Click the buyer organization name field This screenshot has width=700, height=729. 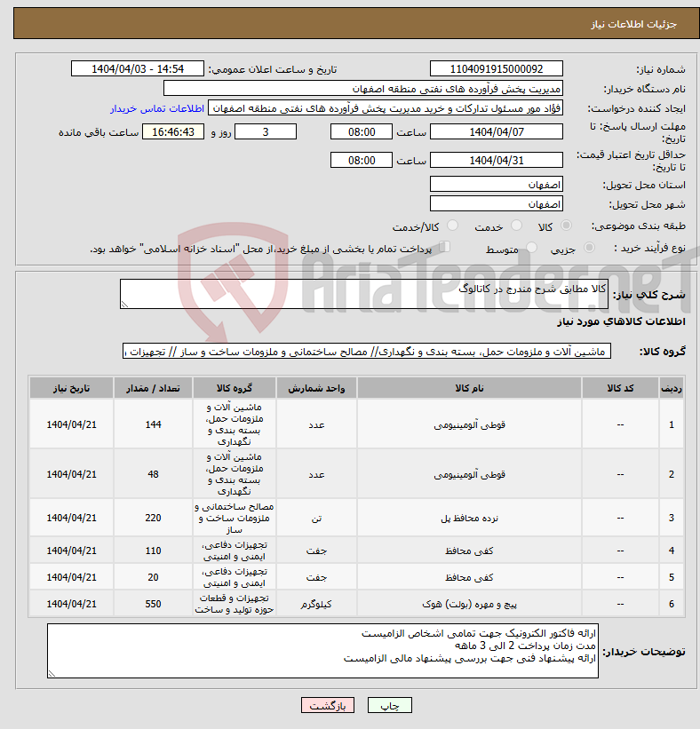click(362, 88)
